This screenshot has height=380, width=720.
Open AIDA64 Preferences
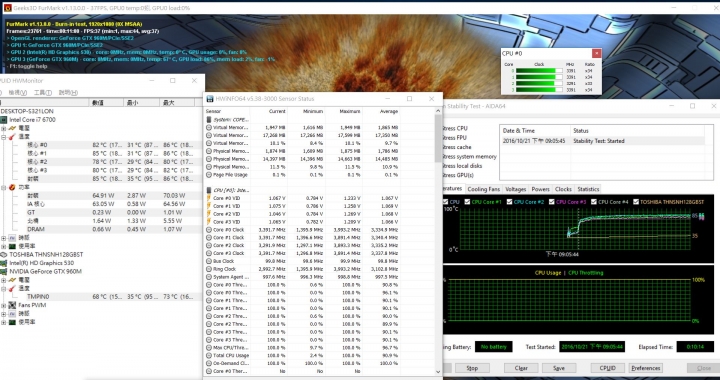click(x=646, y=368)
